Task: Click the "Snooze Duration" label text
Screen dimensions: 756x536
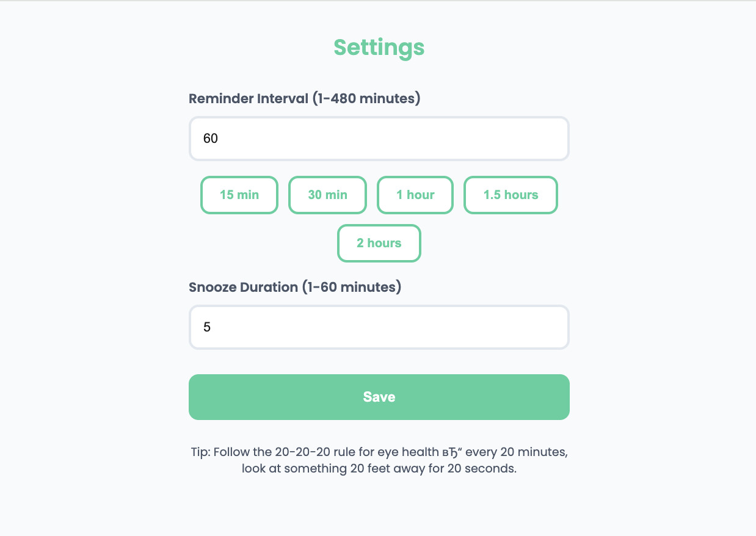Action: click(x=243, y=287)
